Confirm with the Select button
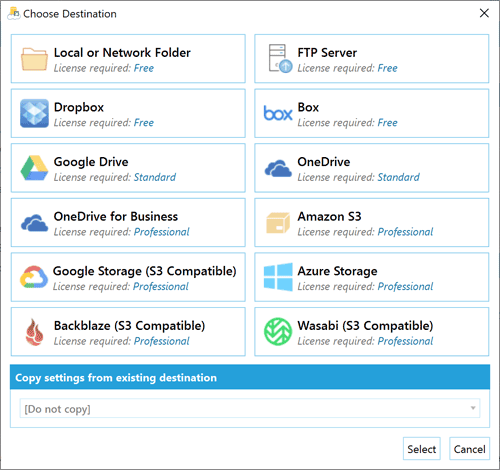 [422, 449]
